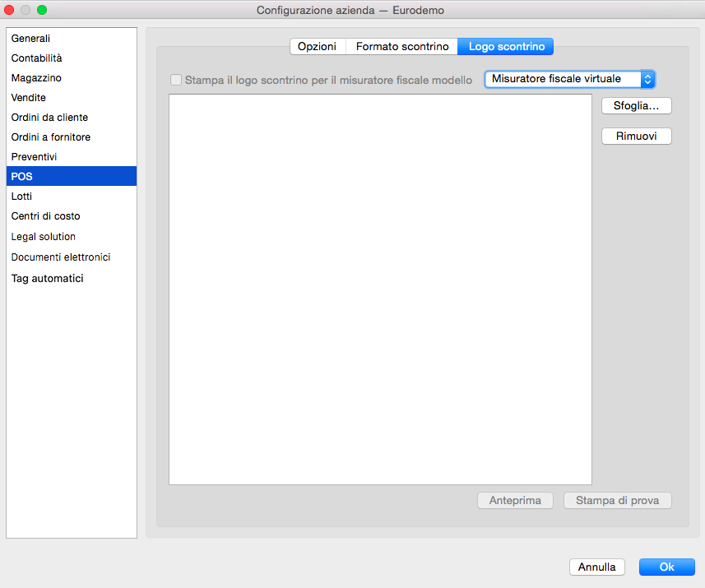Click the Sfoglia... button
The width and height of the screenshot is (705, 588).
[x=637, y=105]
